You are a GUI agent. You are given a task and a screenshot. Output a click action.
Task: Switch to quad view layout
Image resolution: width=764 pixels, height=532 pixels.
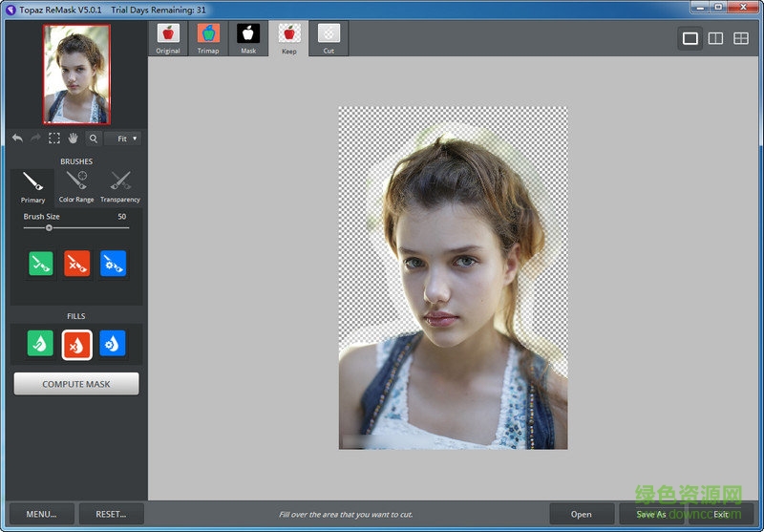[x=741, y=39]
